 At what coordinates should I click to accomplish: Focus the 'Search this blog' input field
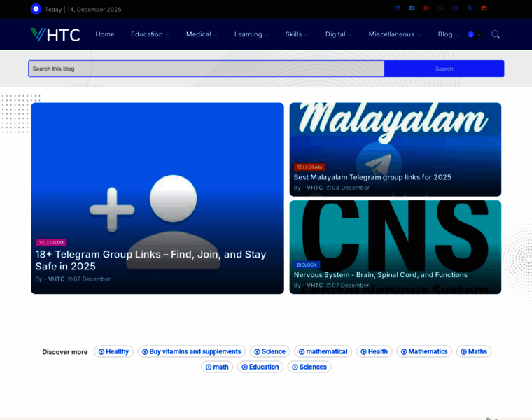coord(206,69)
